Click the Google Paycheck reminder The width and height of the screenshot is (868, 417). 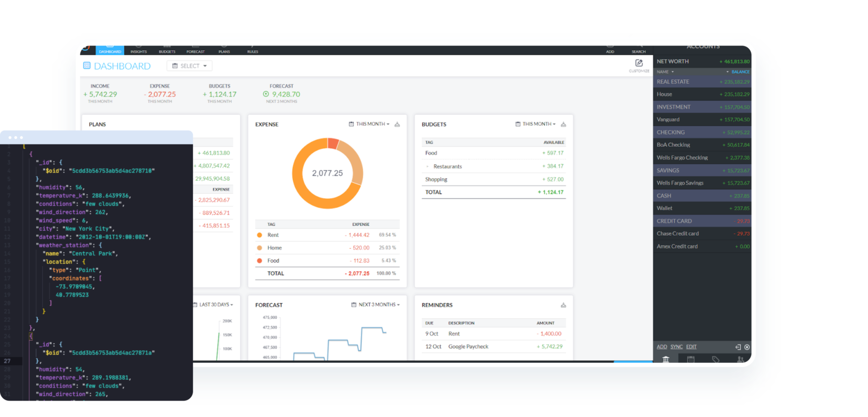[x=493, y=347]
